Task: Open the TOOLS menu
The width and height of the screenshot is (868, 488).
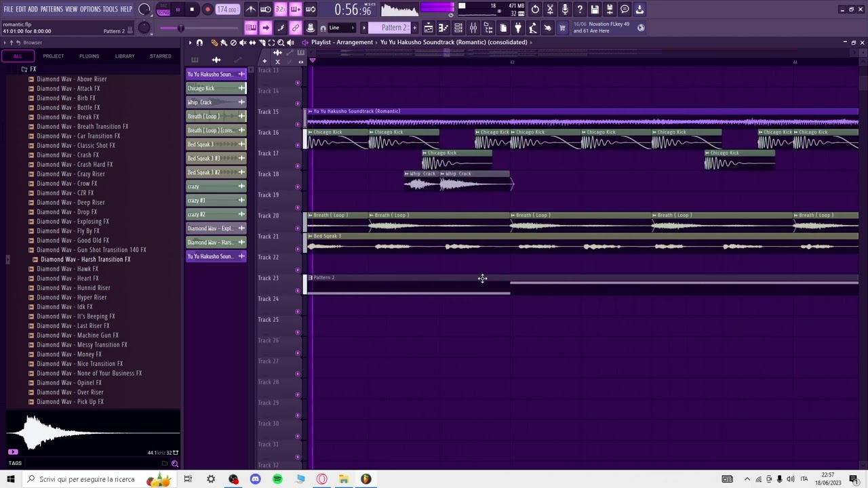Action: coord(111,9)
